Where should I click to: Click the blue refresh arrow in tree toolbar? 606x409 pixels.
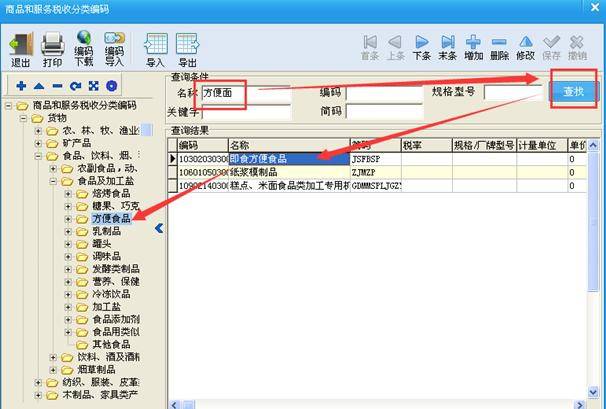[x=75, y=86]
